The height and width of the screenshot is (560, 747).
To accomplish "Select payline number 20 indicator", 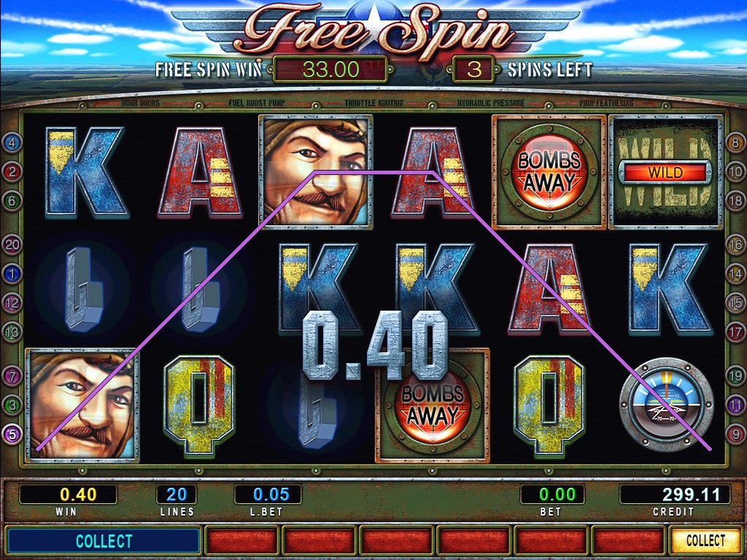I will 12,245.
